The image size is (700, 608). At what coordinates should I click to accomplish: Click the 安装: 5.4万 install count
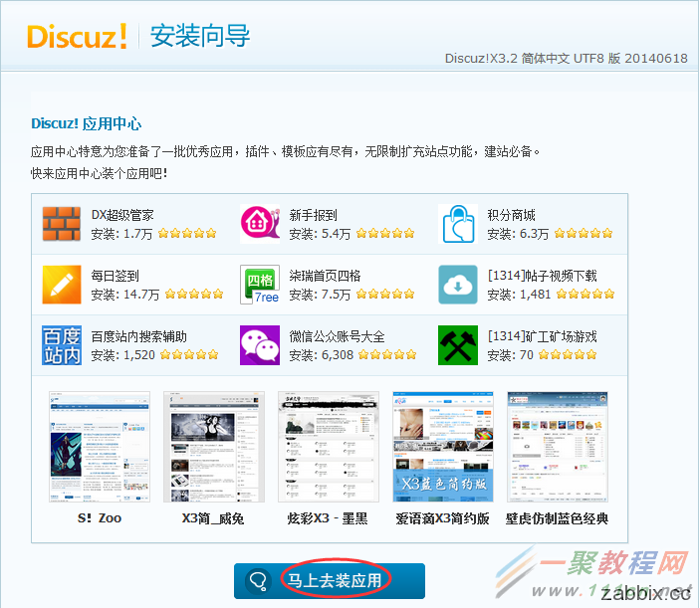pos(320,234)
